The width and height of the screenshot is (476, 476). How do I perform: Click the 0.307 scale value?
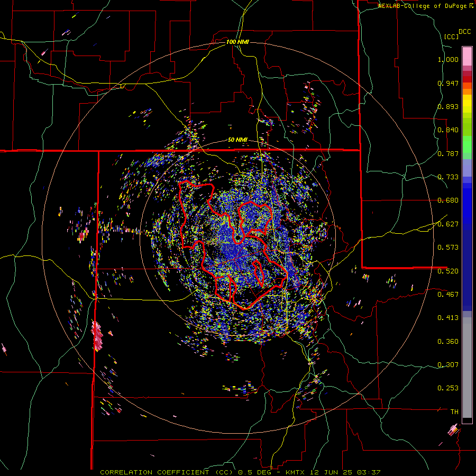448,365
